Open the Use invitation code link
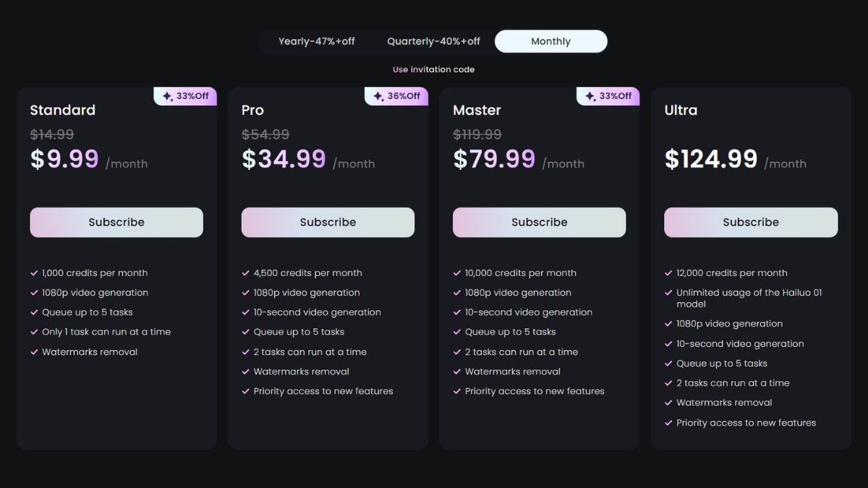This screenshot has width=868, height=488. tap(433, 69)
